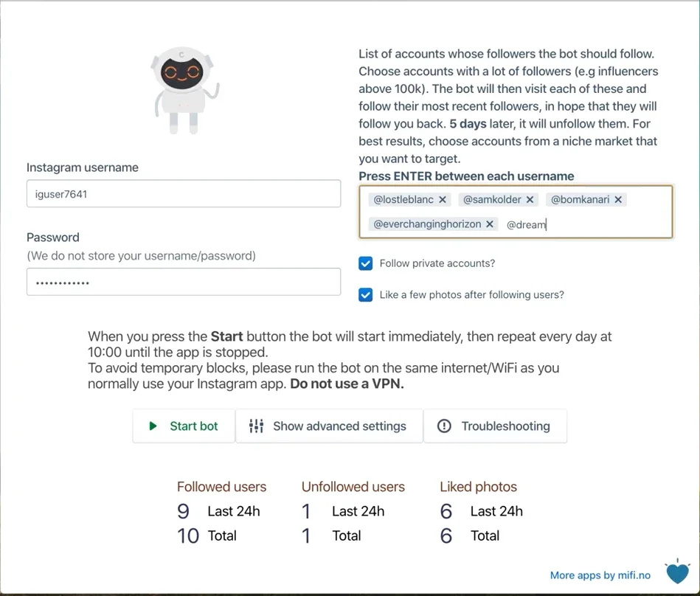The image size is (700, 596).
Task: Open Troubleshooting
Action: (495, 426)
